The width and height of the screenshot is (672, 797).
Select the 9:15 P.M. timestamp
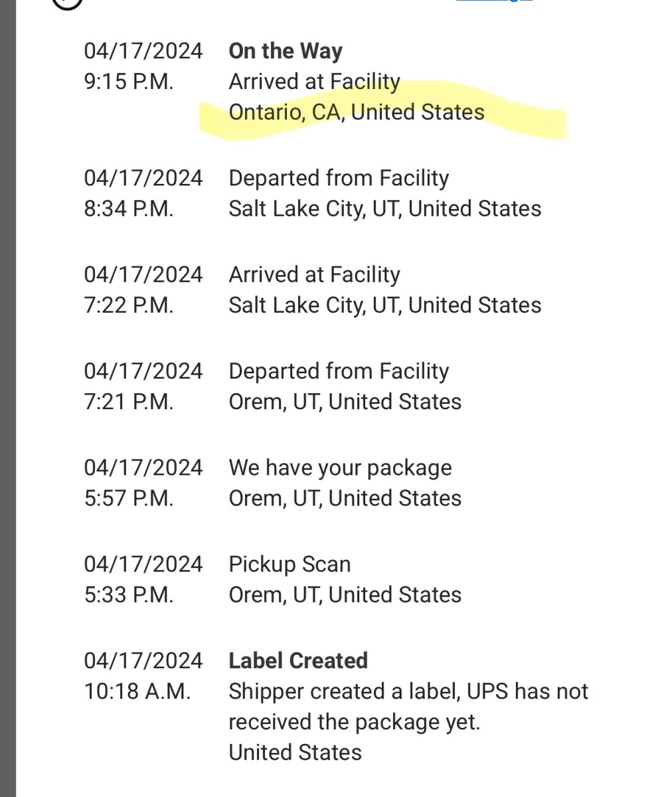click(129, 82)
